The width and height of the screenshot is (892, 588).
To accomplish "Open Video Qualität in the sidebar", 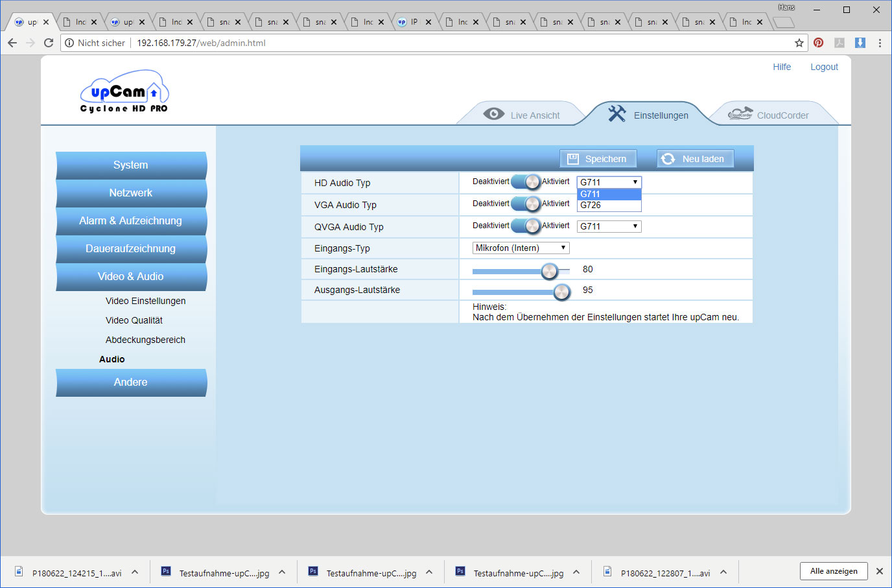I will coord(134,320).
